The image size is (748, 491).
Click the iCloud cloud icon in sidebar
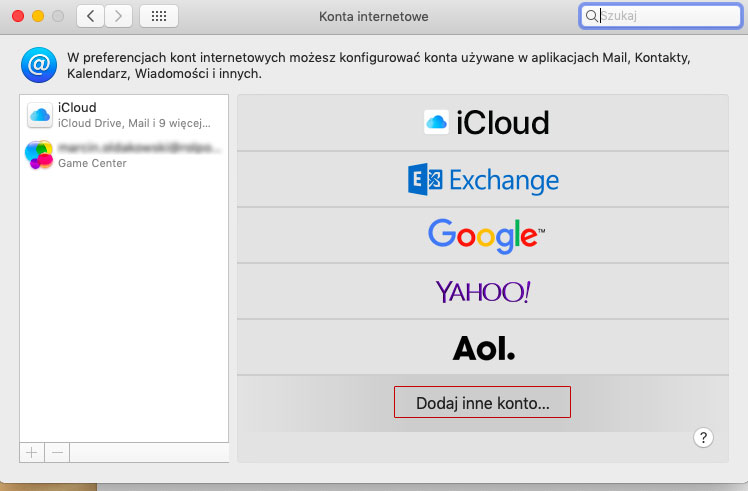(x=40, y=115)
